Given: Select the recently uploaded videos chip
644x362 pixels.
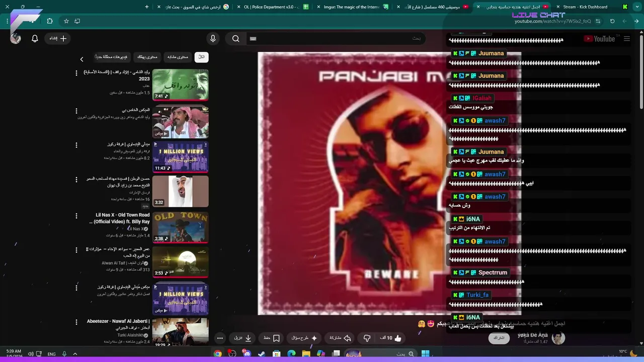Looking at the screenshot, I should [x=112, y=57].
